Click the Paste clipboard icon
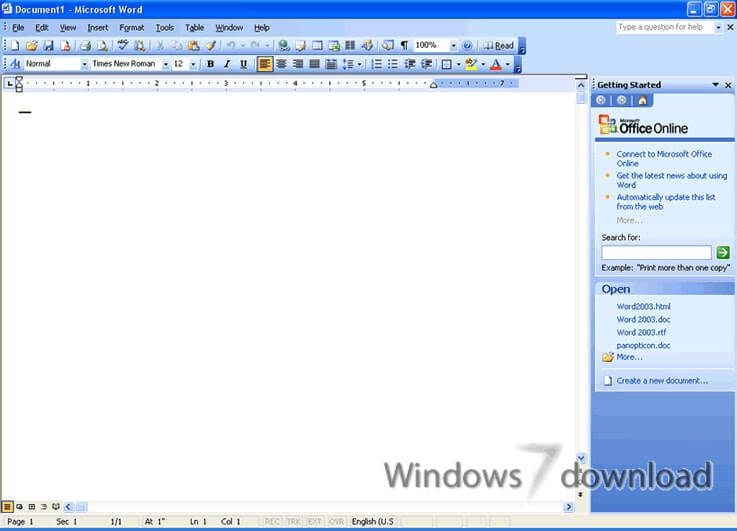The image size is (737, 531). click(193, 46)
